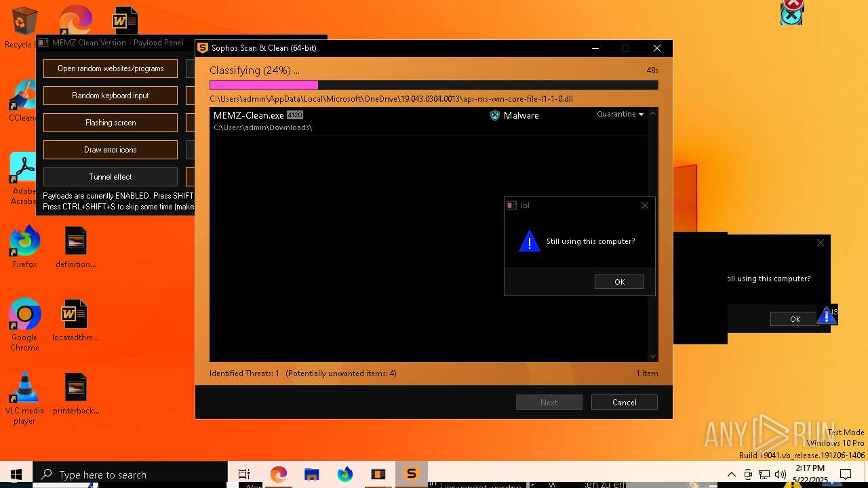Click the Malware shield icon for MEMZ-Clean.exe
This screenshot has width=868, height=488.
click(x=495, y=115)
